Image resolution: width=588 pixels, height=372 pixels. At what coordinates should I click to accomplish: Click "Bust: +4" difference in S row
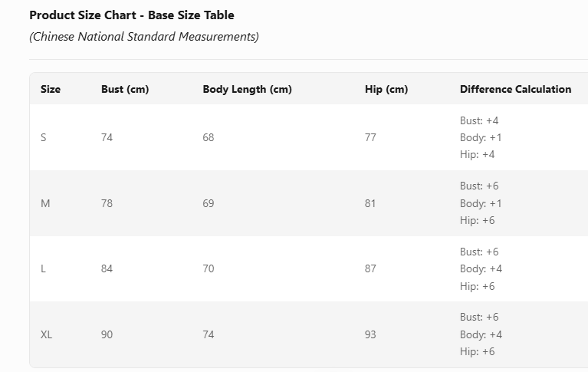pyautogui.click(x=479, y=120)
